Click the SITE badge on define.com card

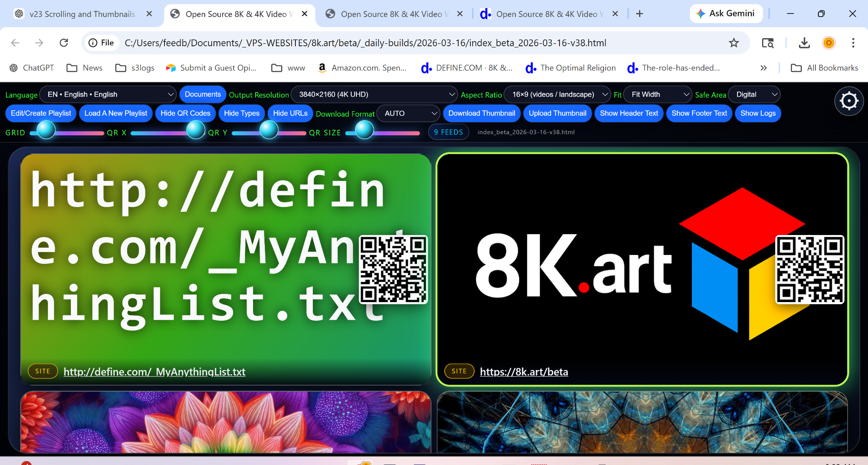tap(43, 371)
